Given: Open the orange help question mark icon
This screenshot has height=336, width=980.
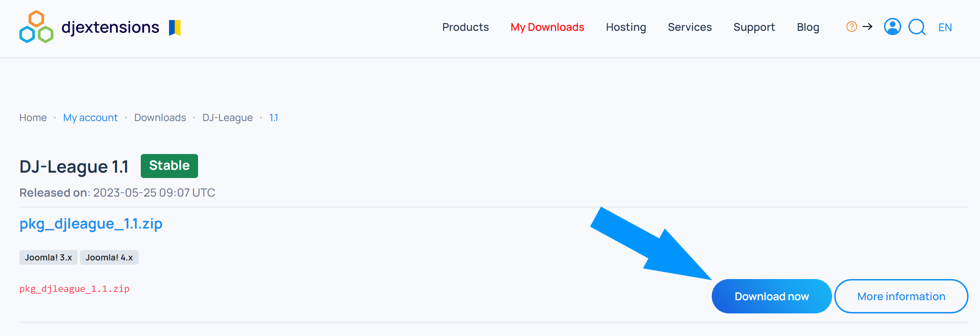Looking at the screenshot, I should click(851, 27).
